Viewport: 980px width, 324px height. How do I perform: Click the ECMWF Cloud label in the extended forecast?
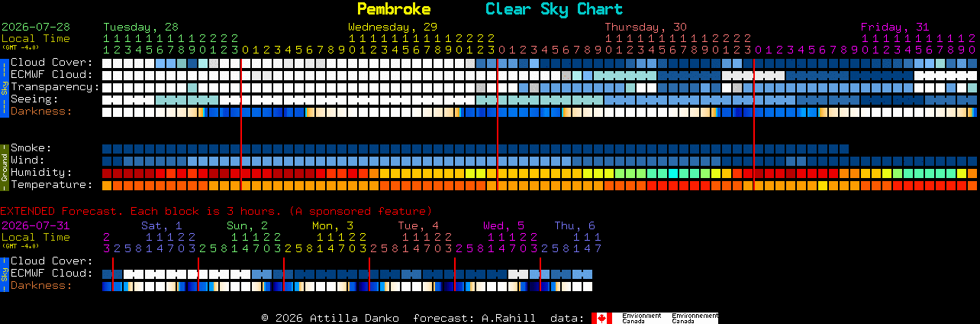[x=52, y=274]
